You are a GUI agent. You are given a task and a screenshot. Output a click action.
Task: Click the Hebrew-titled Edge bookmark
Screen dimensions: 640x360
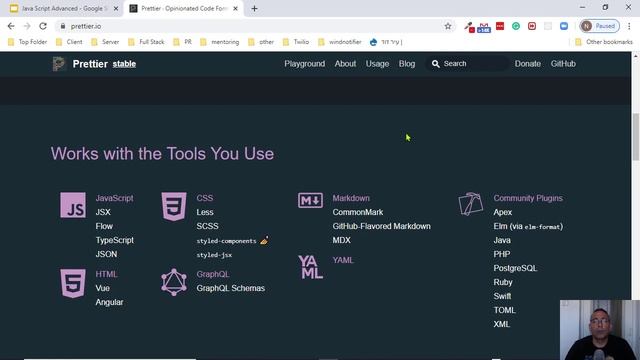386,42
